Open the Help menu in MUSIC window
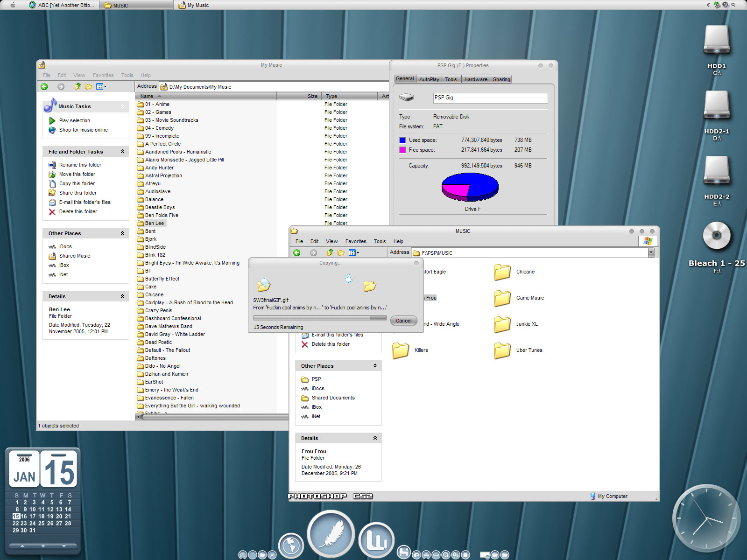 click(398, 241)
